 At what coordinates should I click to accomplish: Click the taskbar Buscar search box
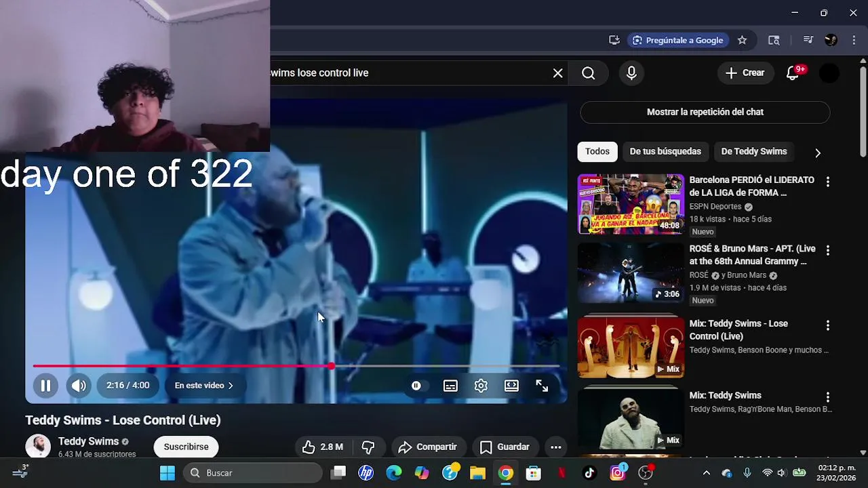coord(253,473)
